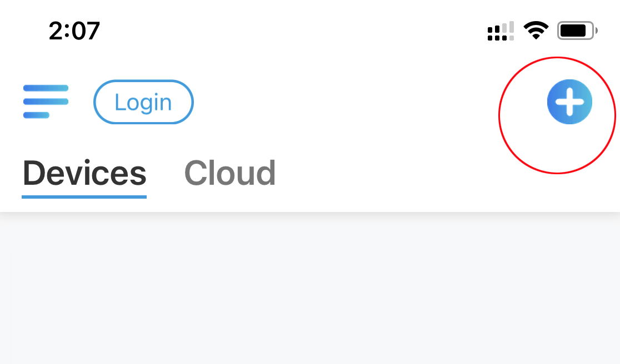Click the Login text label

(143, 103)
